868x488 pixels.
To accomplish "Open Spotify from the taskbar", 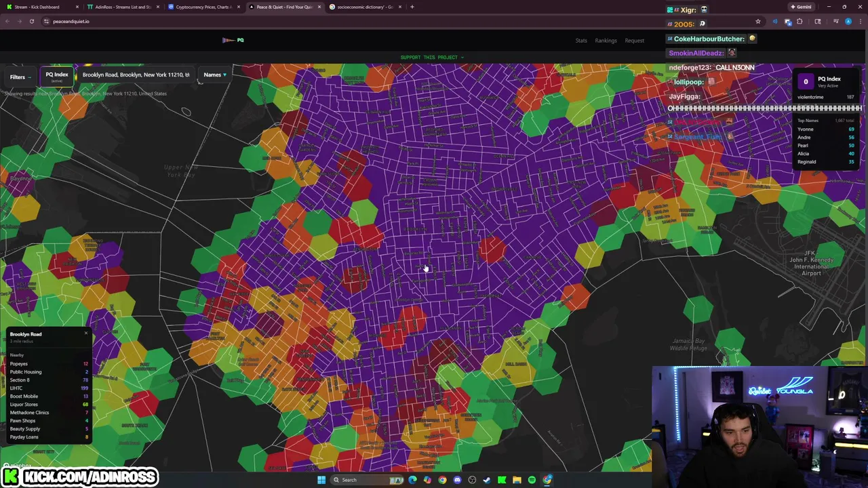I will (x=532, y=480).
